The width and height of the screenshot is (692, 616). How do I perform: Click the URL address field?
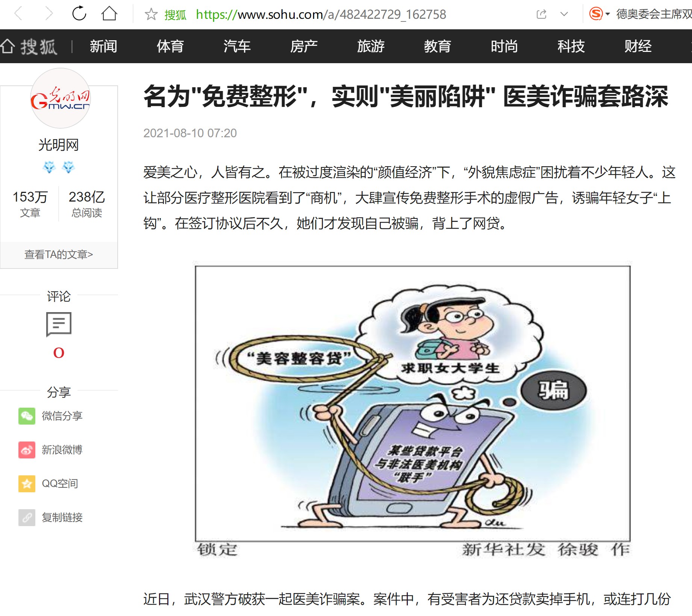[321, 14]
